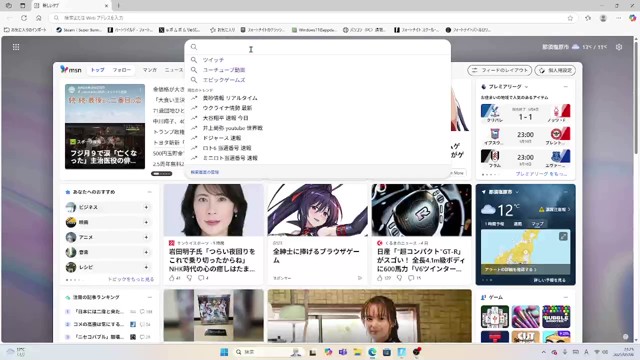Click the MSN web search input box
The width and height of the screenshot is (640, 360).
click(x=318, y=47)
